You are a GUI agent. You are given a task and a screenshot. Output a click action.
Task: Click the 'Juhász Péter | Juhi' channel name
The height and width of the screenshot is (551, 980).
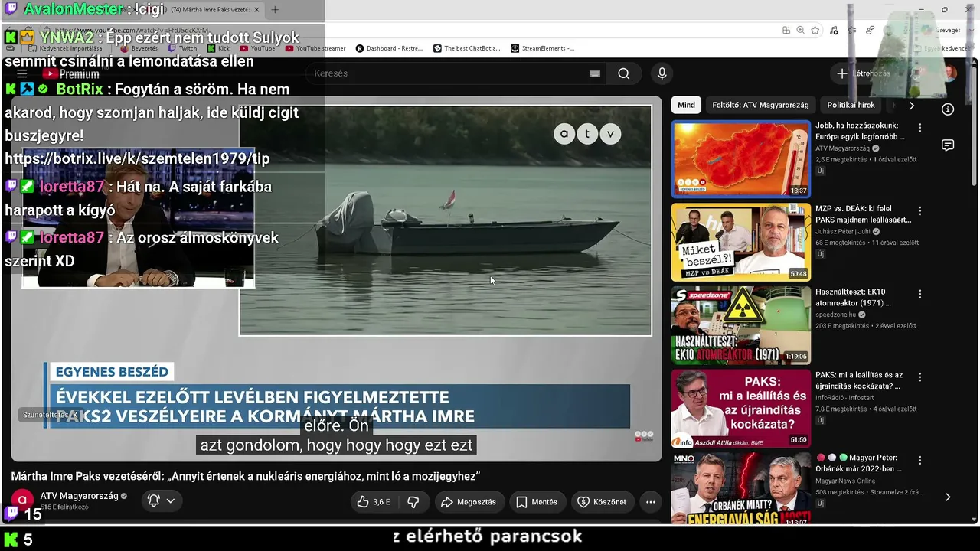click(843, 231)
